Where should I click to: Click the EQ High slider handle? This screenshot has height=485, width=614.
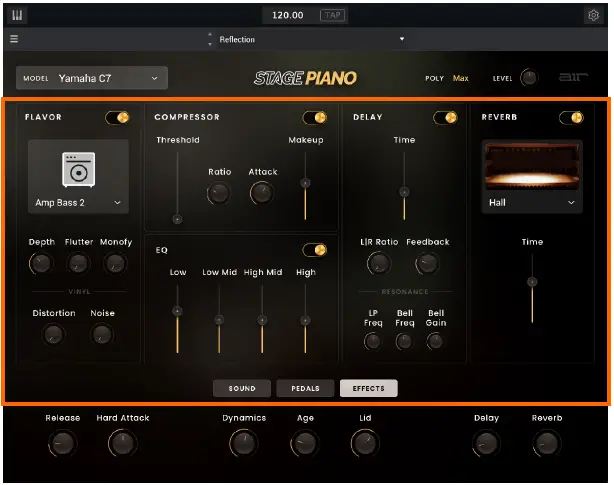(x=305, y=320)
